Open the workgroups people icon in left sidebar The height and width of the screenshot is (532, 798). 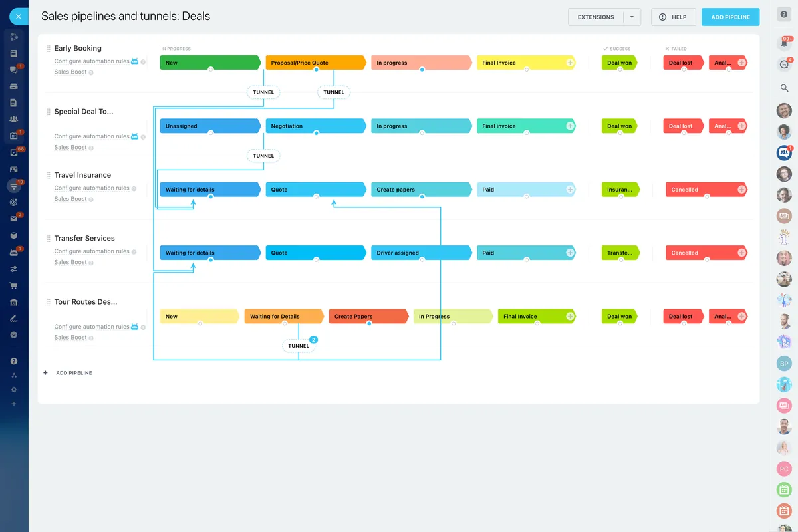click(13, 119)
